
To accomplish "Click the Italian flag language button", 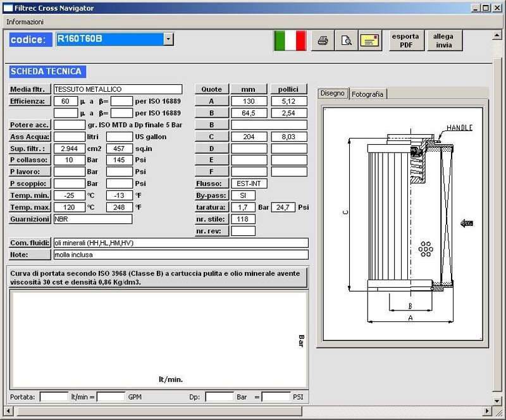I will tap(290, 40).
